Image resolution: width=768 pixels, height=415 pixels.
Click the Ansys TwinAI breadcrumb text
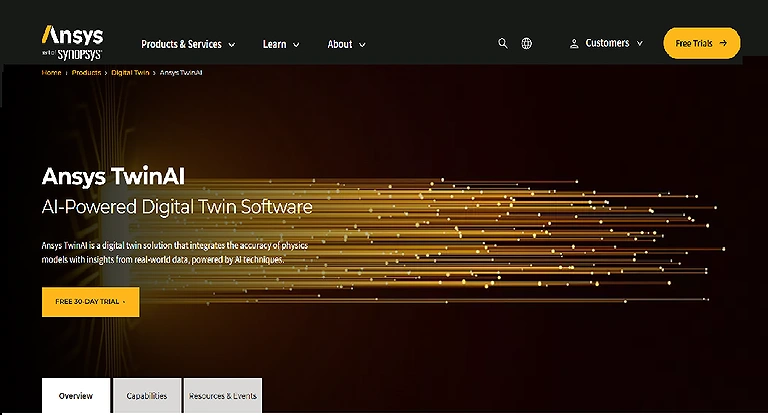click(181, 73)
